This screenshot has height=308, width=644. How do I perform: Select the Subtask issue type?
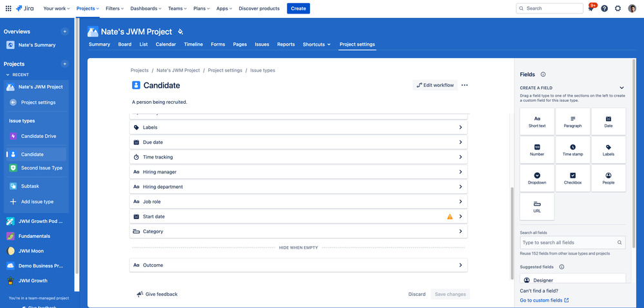tap(36, 186)
